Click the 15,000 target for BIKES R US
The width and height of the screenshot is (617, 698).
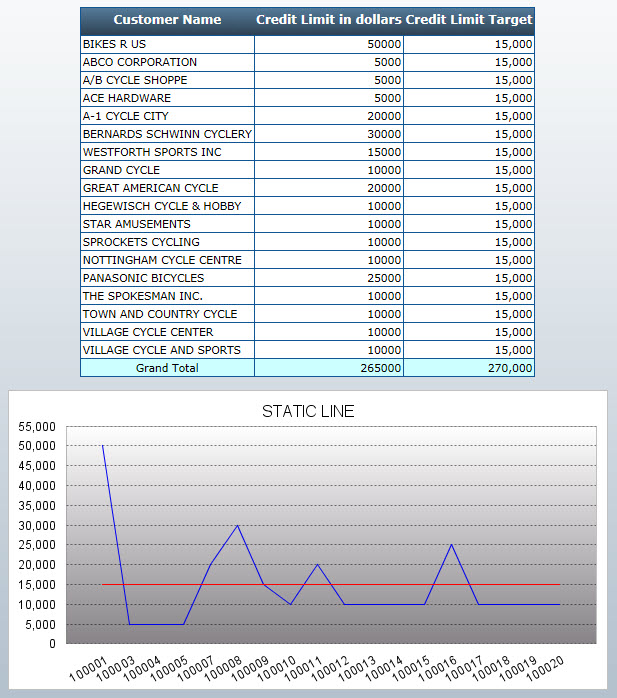(469, 45)
